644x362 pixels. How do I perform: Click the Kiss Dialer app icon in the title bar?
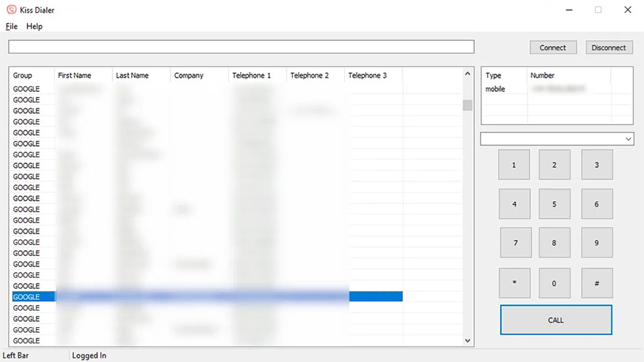[11, 9]
